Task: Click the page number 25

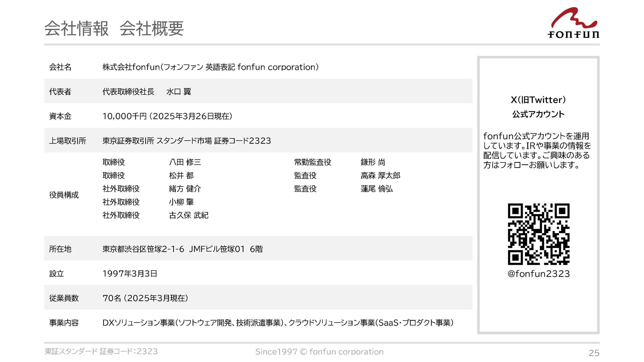Action: point(594,353)
